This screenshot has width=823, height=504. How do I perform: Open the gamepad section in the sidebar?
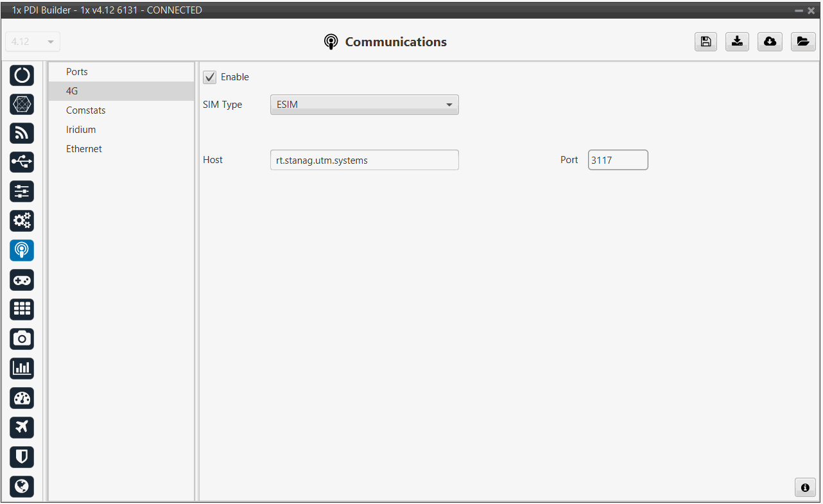click(22, 280)
